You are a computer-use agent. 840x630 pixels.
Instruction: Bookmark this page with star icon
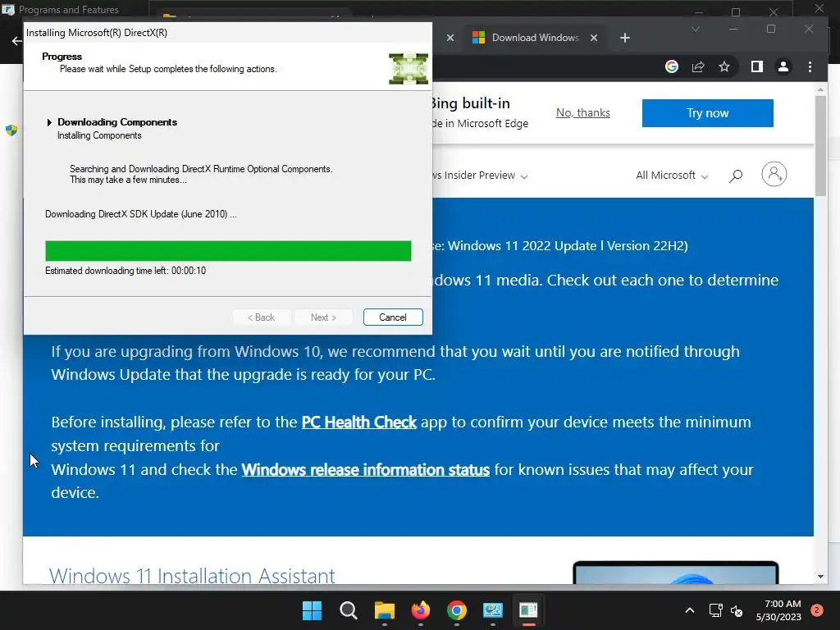pyautogui.click(x=724, y=66)
